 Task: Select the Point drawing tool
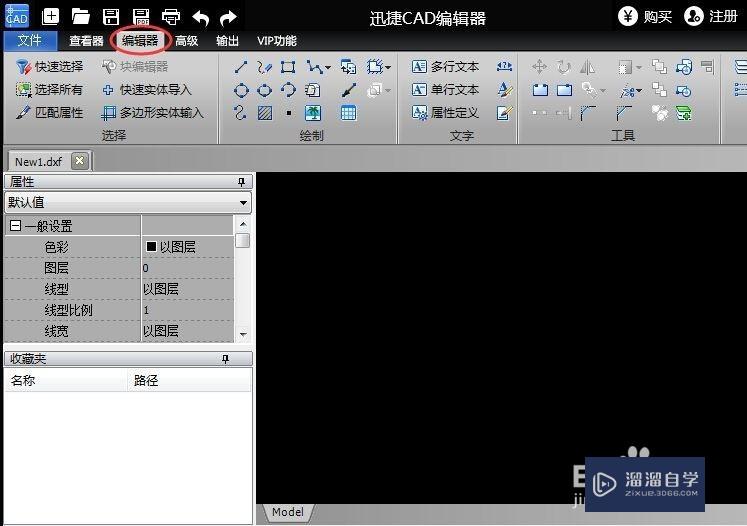point(288,113)
